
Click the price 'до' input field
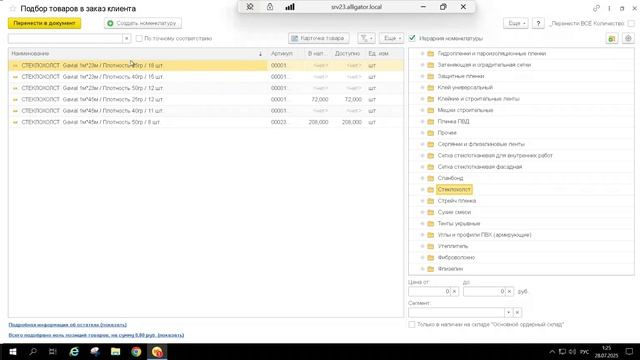(x=484, y=291)
